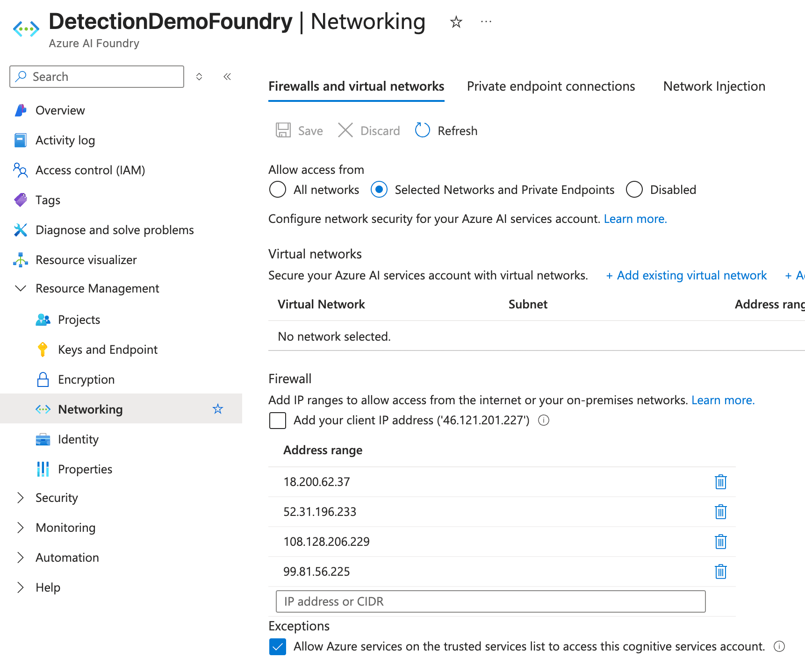This screenshot has height=672, width=805.
Task: Click the Keys and Endpoint key icon
Action: pyautogui.click(x=43, y=350)
